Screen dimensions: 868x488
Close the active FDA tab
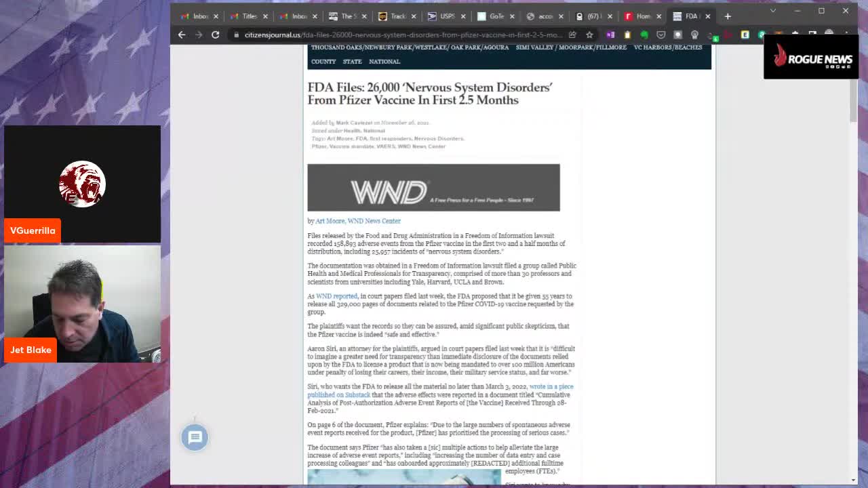pyautogui.click(x=707, y=16)
